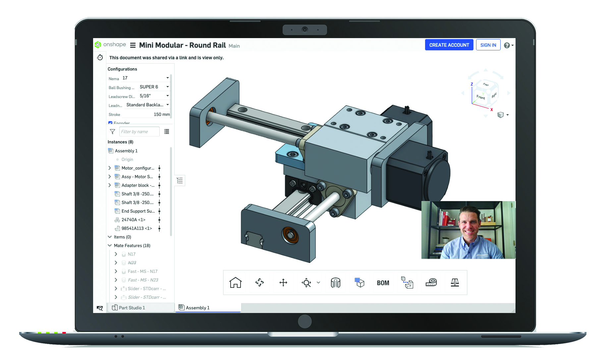Toggle the instance list view icon
The image size is (603, 364).
167,131
